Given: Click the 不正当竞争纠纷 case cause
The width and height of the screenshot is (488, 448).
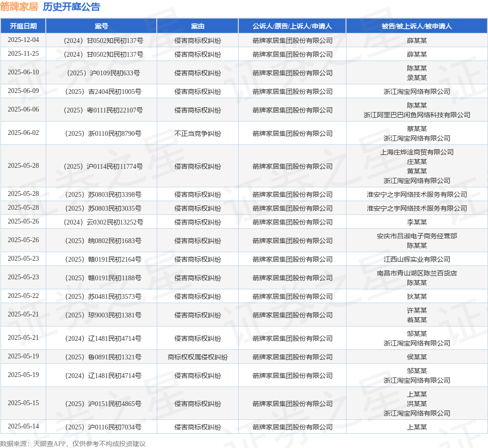Looking at the screenshot, I should coord(198,133).
